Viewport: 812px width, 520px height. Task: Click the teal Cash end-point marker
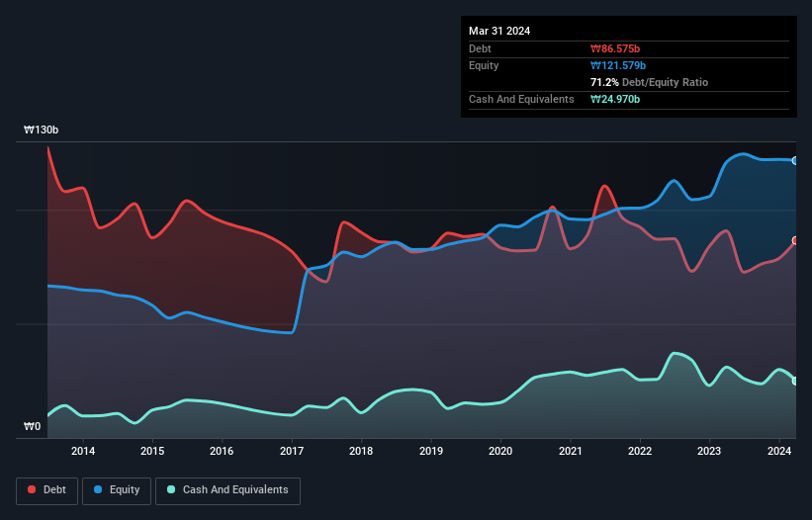pos(795,381)
